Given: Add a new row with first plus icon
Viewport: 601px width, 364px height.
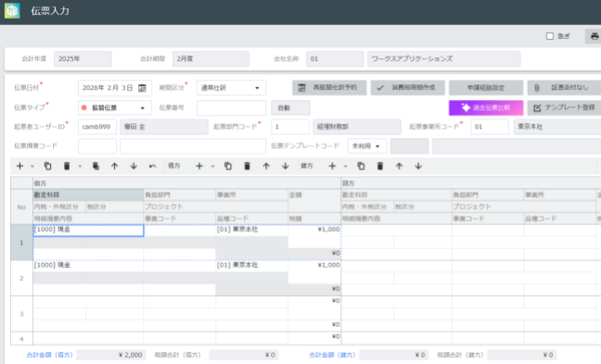Looking at the screenshot, I should point(19,166).
